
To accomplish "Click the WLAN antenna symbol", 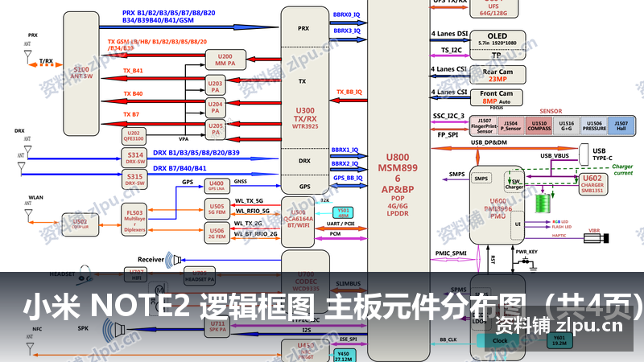I will (x=28, y=216).
